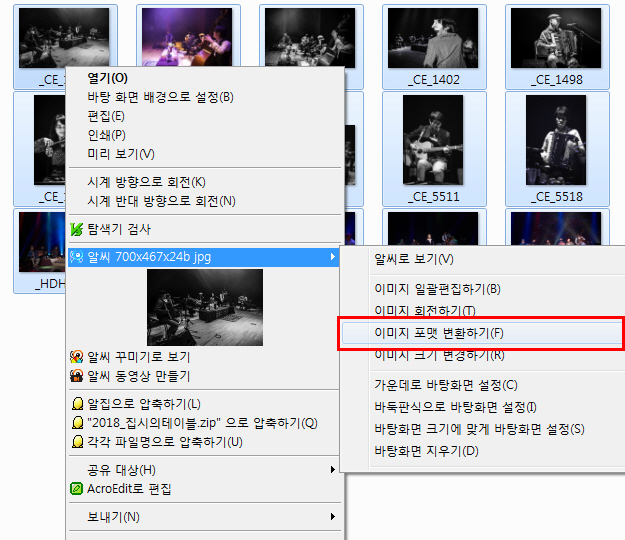Screen dimensions: 625x540
Task: Select 바탕화면 지우기(D) in submenu
Action: tap(426, 451)
